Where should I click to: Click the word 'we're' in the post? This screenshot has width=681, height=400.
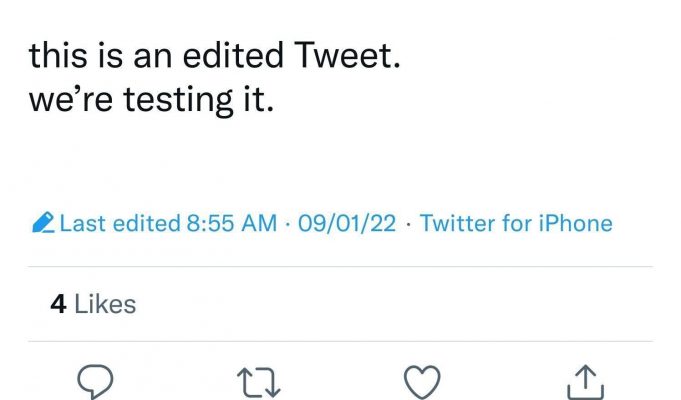pyautogui.click(x=71, y=100)
